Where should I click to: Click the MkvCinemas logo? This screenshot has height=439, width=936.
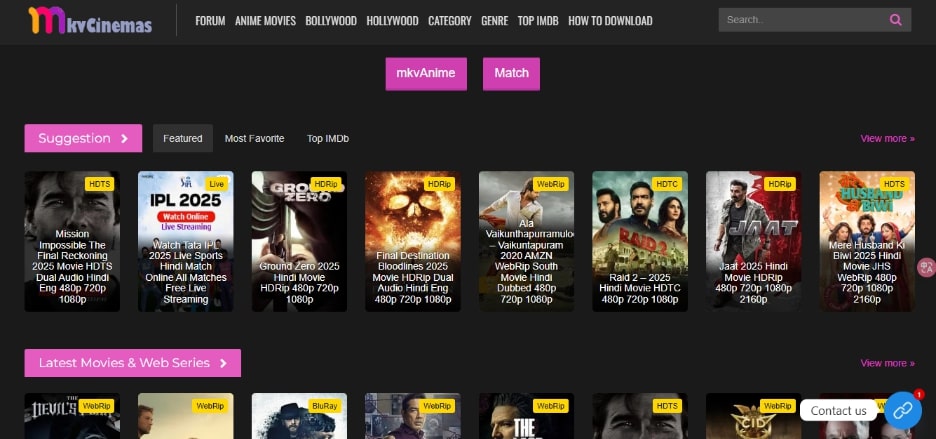tap(90, 20)
